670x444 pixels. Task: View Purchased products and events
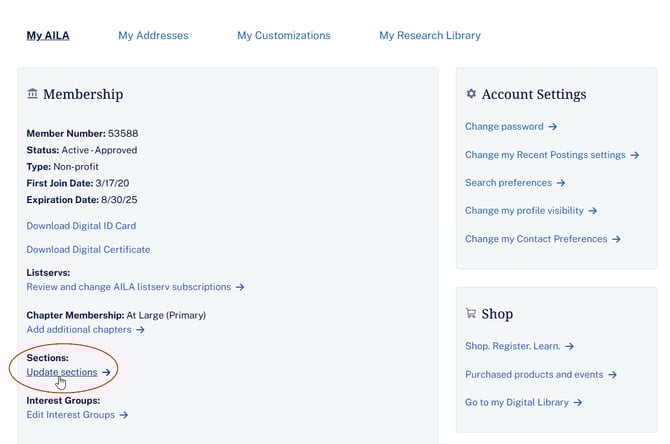[534, 375]
